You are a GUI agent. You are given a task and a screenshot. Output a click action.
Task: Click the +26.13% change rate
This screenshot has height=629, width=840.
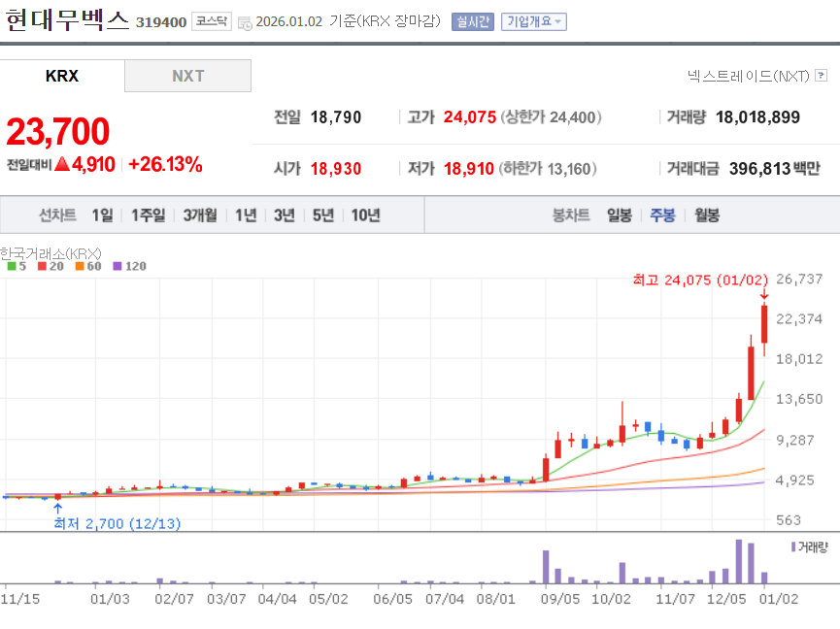[x=165, y=164]
